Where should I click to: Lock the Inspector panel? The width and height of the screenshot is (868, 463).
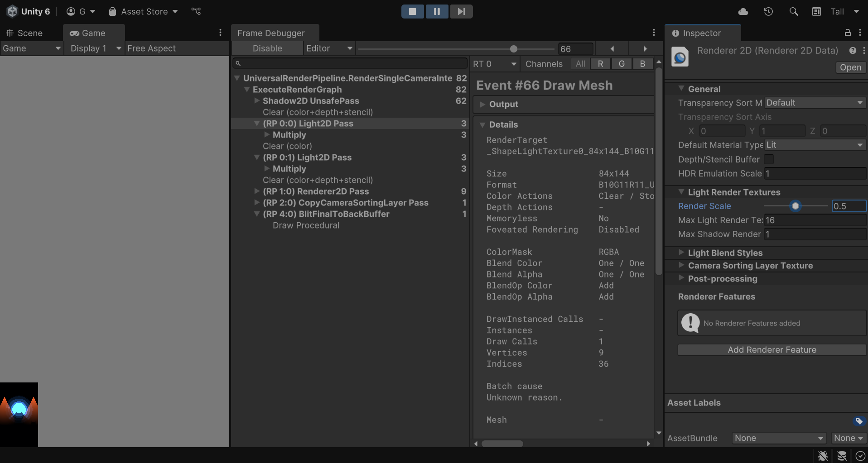click(x=848, y=33)
